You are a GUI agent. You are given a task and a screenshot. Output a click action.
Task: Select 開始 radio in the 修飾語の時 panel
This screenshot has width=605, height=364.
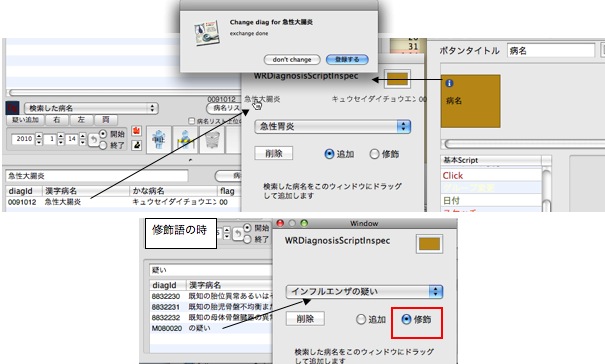(x=247, y=228)
